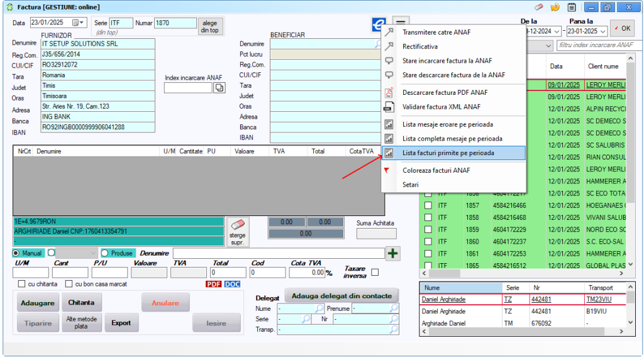Click the OK button for date range

click(622, 28)
